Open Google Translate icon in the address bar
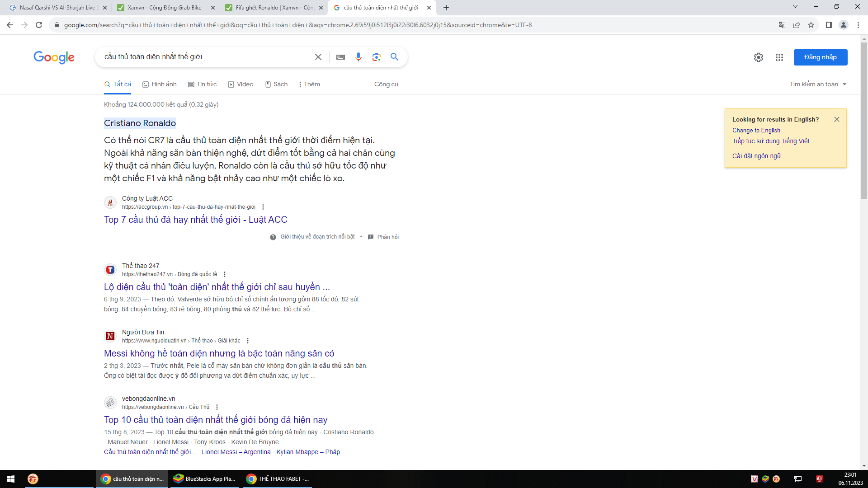868x488 pixels. pos(782,25)
